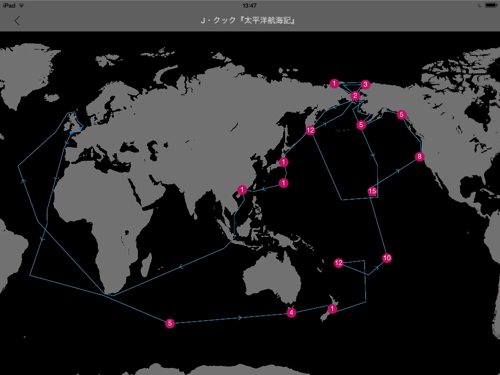The image size is (500, 375).
Task: Tap the blue dot on eastern England
Action: click(80, 129)
